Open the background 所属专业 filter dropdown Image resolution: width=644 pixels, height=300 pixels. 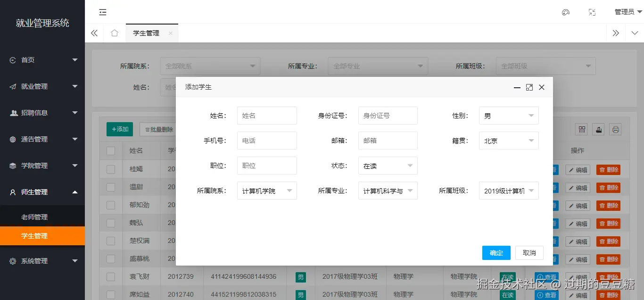point(378,66)
